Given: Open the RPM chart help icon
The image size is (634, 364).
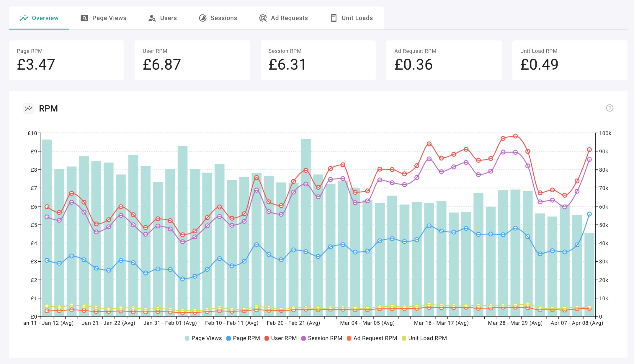Looking at the screenshot, I should [610, 108].
